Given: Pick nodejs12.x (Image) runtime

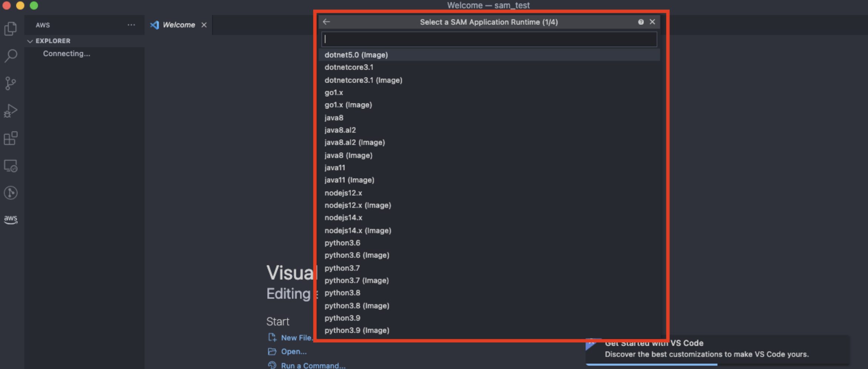Looking at the screenshot, I should tap(489, 205).
